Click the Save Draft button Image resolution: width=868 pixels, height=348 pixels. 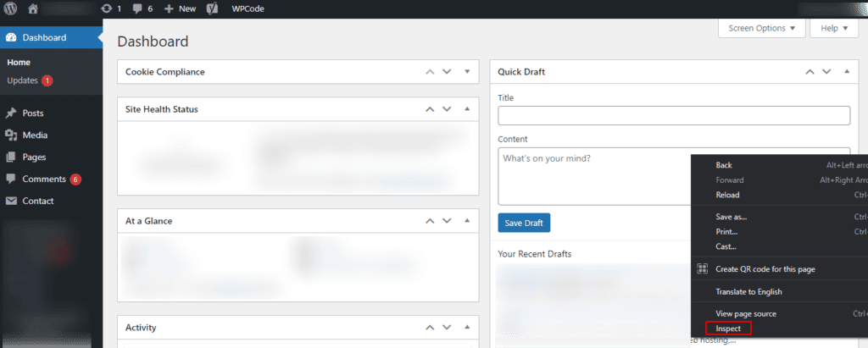coord(524,223)
